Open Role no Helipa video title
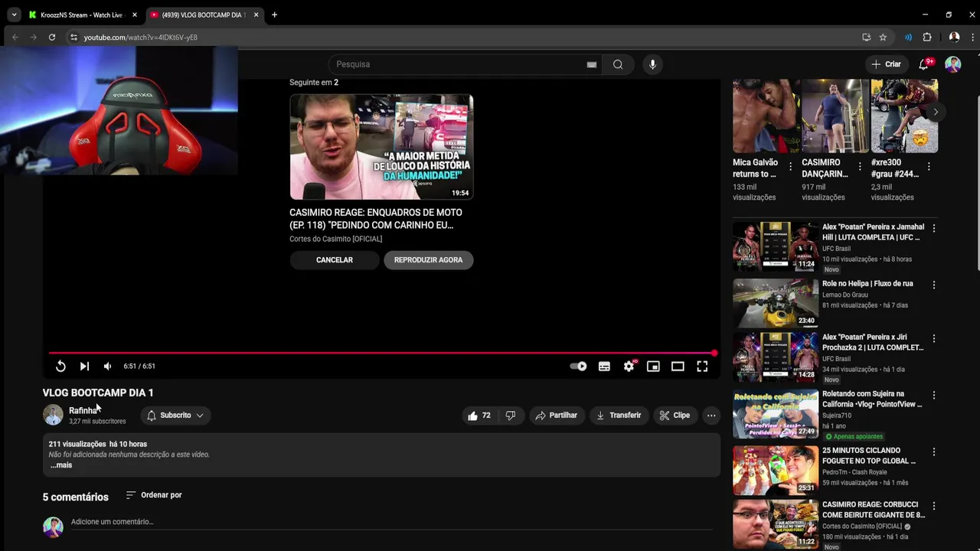The height and width of the screenshot is (551, 980). click(867, 284)
